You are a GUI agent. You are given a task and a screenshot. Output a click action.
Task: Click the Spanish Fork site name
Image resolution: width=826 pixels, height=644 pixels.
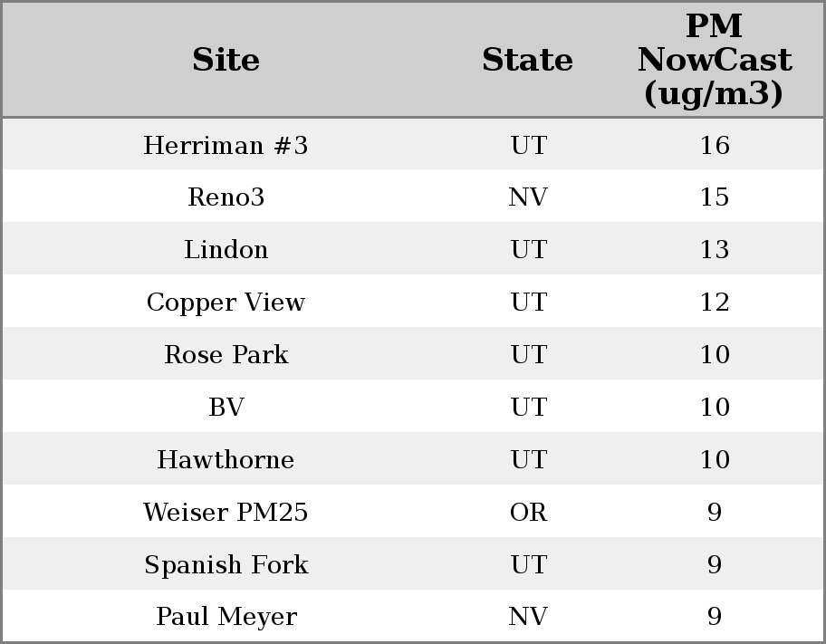point(226,565)
